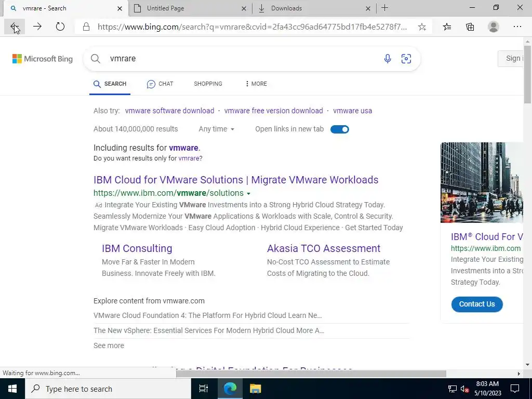Select the CHAT tab
Screen dimensions: 532x399
point(160,84)
